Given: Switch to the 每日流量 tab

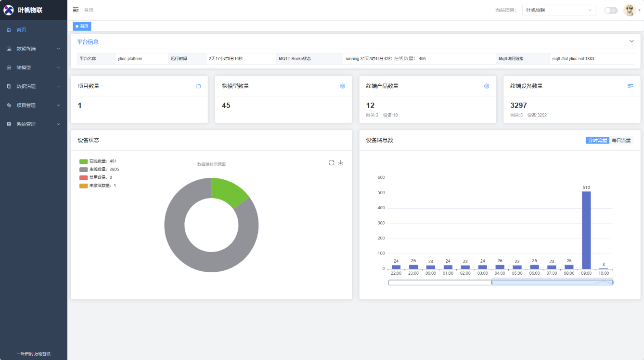Looking at the screenshot, I should coord(621,140).
